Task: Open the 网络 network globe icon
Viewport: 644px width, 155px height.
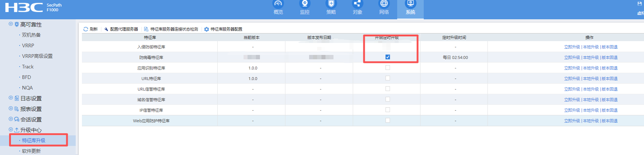Action: [x=384, y=4]
